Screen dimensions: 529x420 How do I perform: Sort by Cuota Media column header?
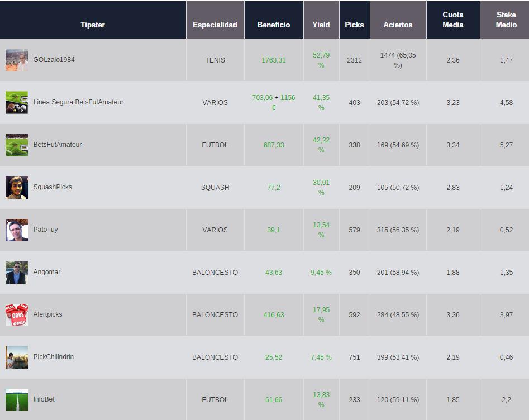click(453, 20)
